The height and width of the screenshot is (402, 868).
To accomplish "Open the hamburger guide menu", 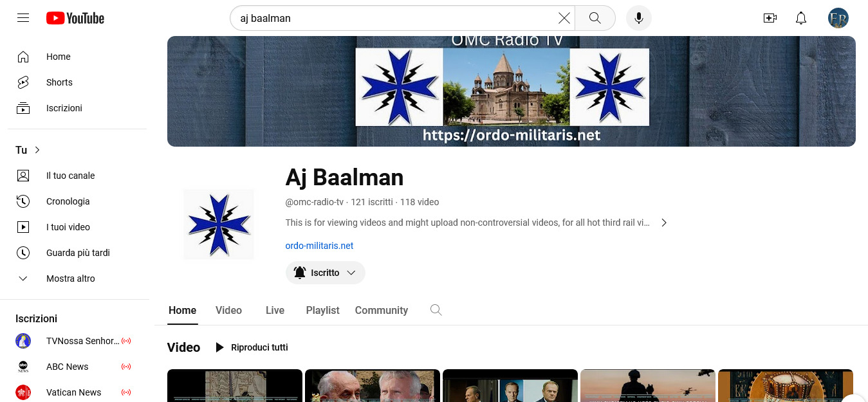I will [x=23, y=18].
